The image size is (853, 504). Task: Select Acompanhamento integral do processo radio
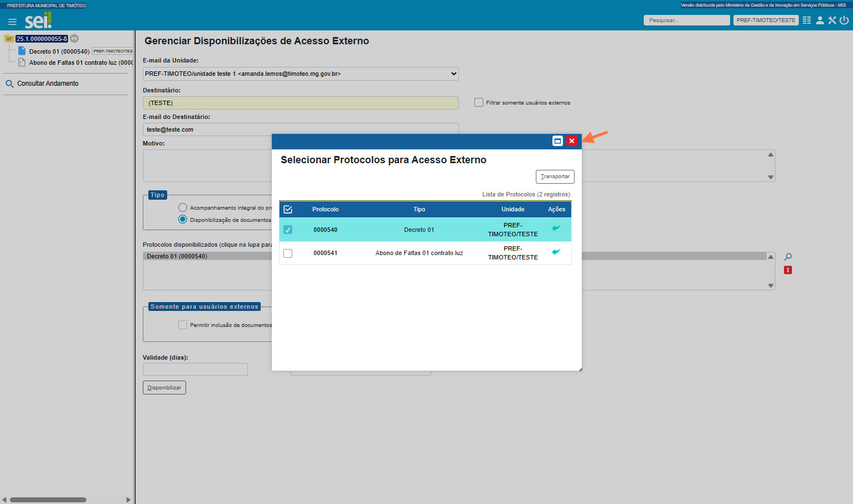(x=183, y=207)
